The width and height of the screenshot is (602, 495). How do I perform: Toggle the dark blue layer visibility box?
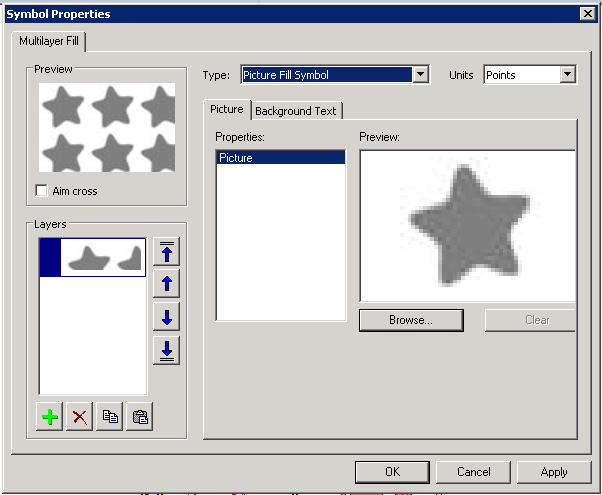50,257
